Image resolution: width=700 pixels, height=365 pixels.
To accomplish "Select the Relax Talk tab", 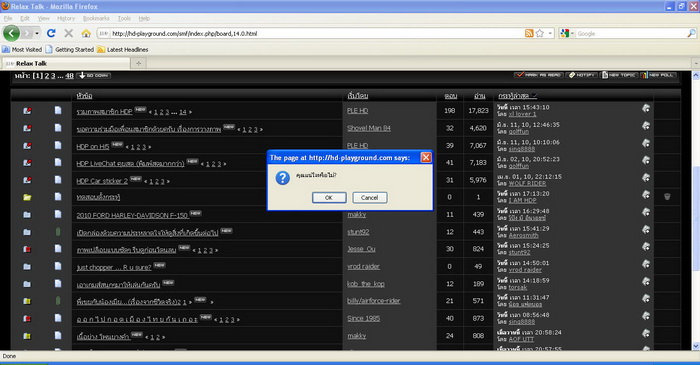I will [x=65, y=63].
